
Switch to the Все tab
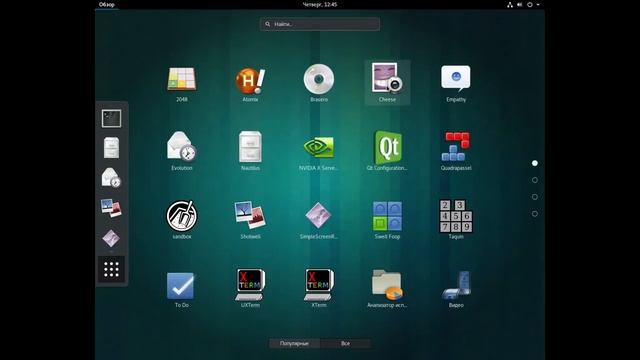click(345, 343)
